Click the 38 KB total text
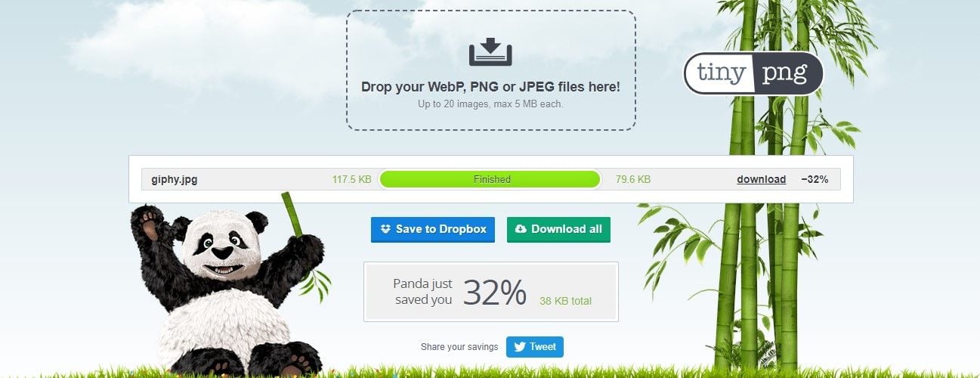Image resolution: width=980 pixels, height=378 pixels. (565, 301)
